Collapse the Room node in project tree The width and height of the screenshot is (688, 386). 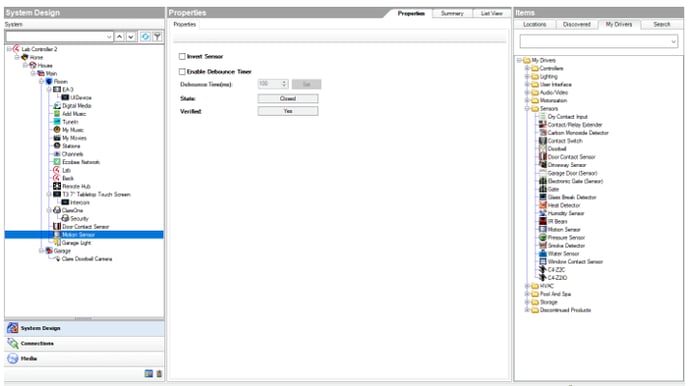click(x=41, y=82)
